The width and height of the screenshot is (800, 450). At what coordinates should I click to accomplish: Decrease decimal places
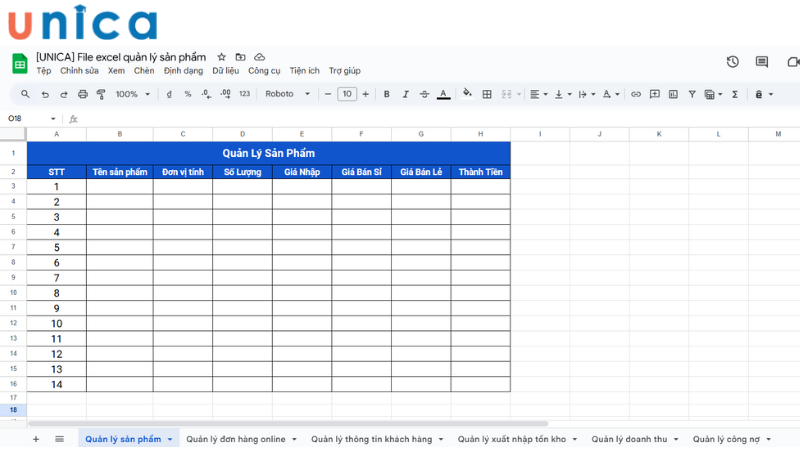(x=206, y=94)
